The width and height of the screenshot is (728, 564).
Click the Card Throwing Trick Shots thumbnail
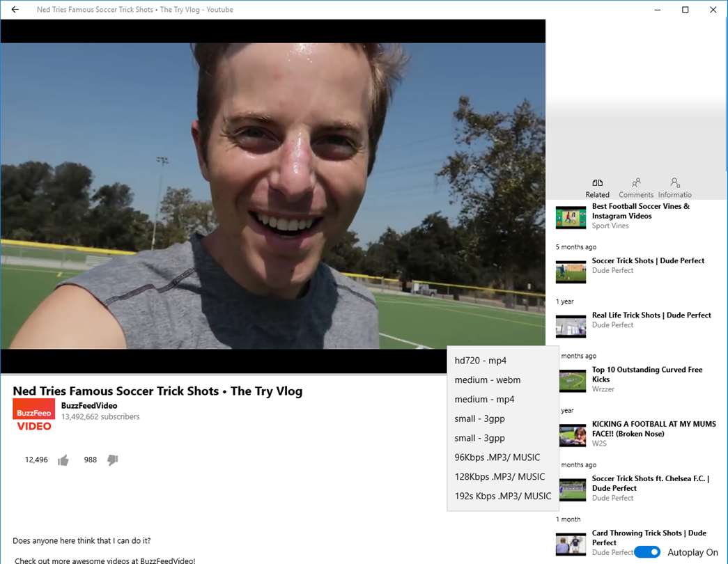571,544
